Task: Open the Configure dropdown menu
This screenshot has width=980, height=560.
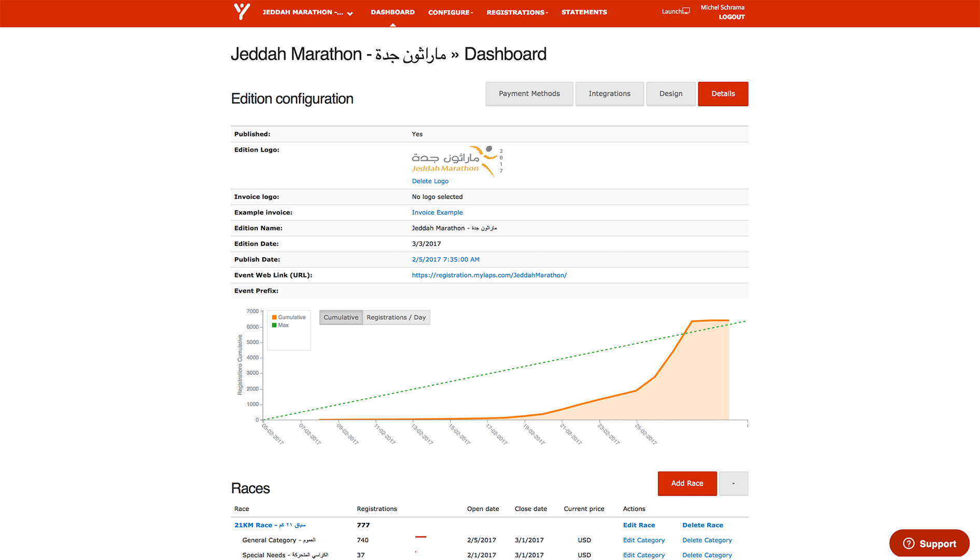Action: click(x=450, y=12)
